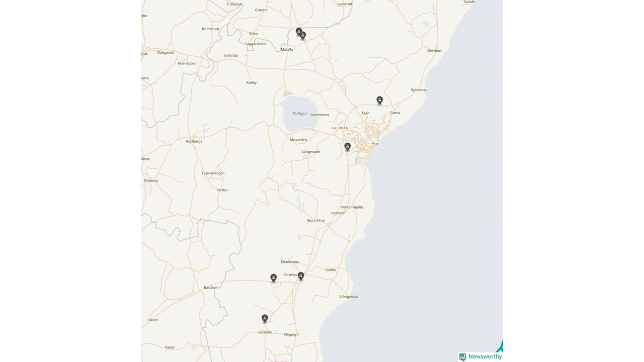This screenshot has width=644, height=362.
Task: Click the car marker above Backabo
Action: tap(265, 318)
